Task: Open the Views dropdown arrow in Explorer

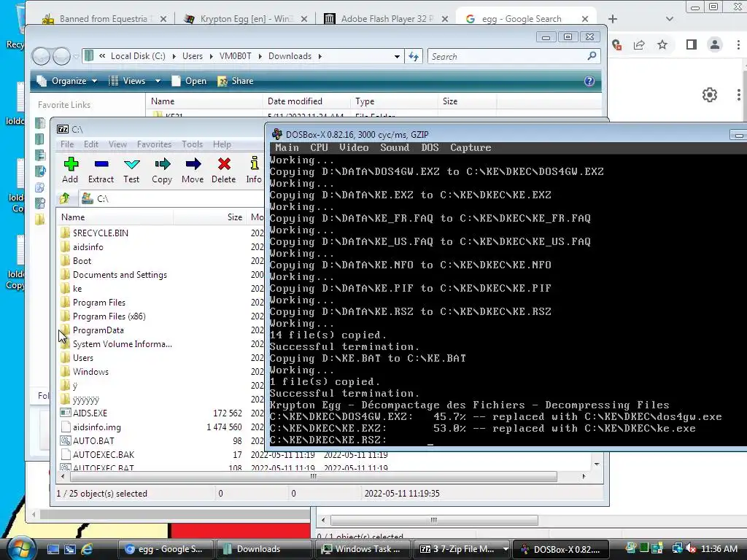Action: click(x=158, y=81)
